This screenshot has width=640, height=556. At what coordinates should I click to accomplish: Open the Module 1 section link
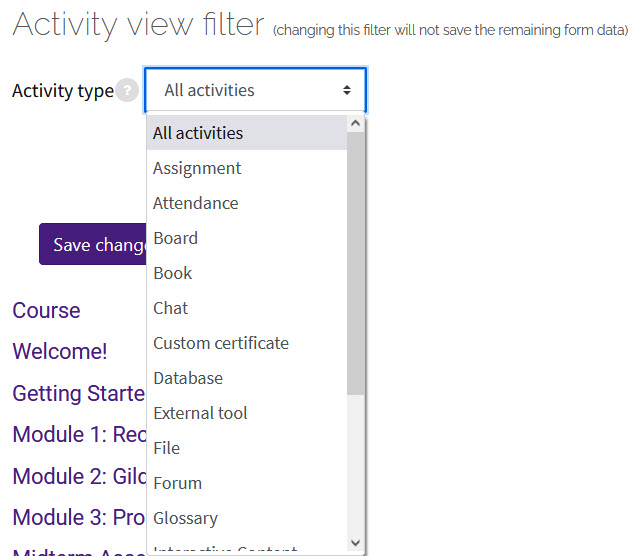pos(79,434)
